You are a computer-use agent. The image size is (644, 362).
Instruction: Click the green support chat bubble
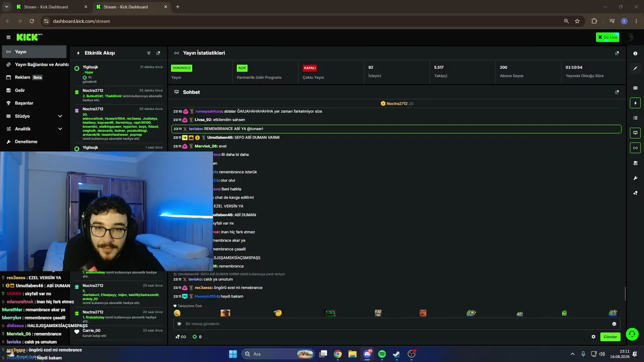(632, 334)
